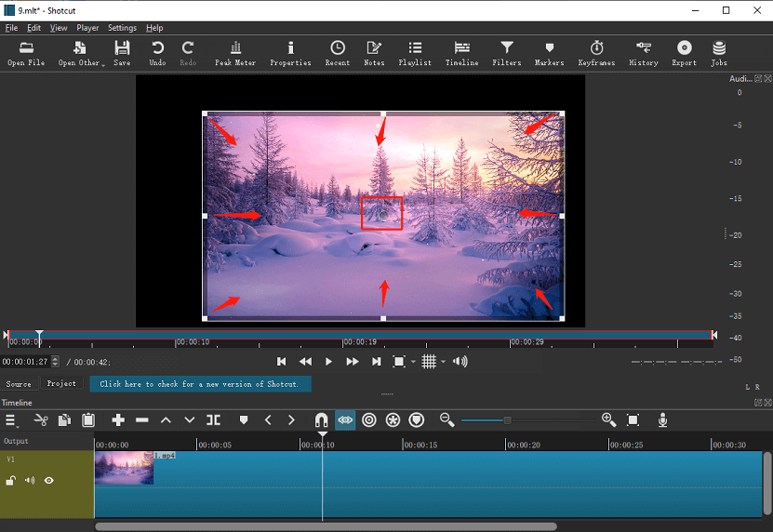Click the Overwrite down-arrow icon
Screen dimensions: 773x532
[190, 420]
